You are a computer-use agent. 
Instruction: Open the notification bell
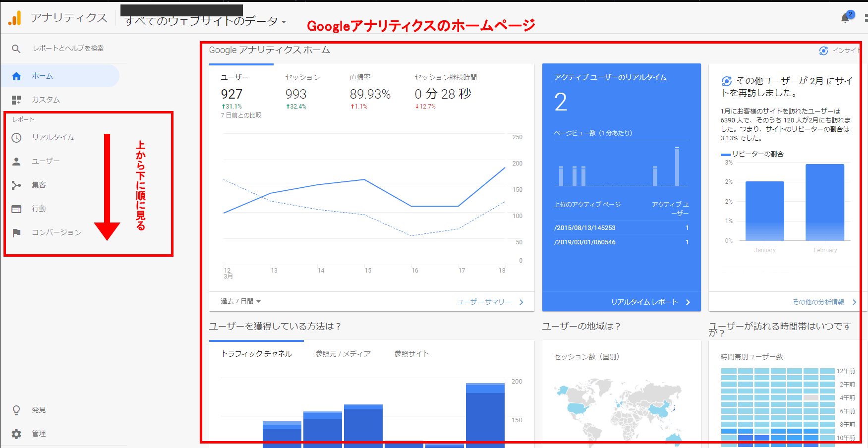(x=846, y=18)
